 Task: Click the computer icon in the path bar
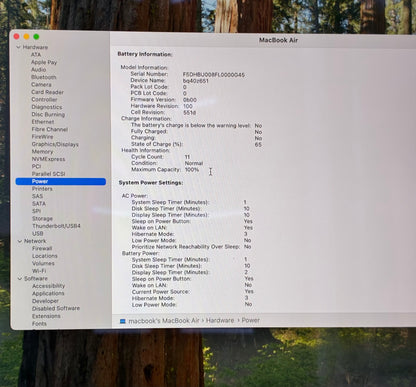click(x=123, y=321)
